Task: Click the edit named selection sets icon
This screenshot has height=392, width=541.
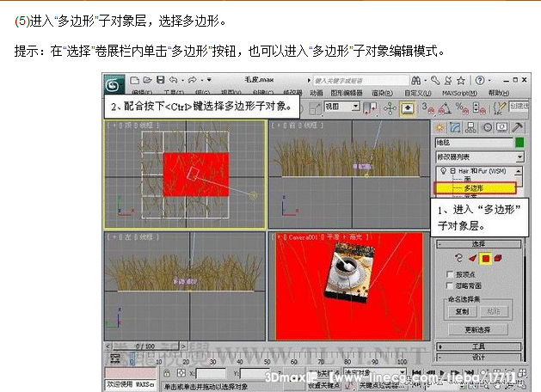Action: point(499,108)
